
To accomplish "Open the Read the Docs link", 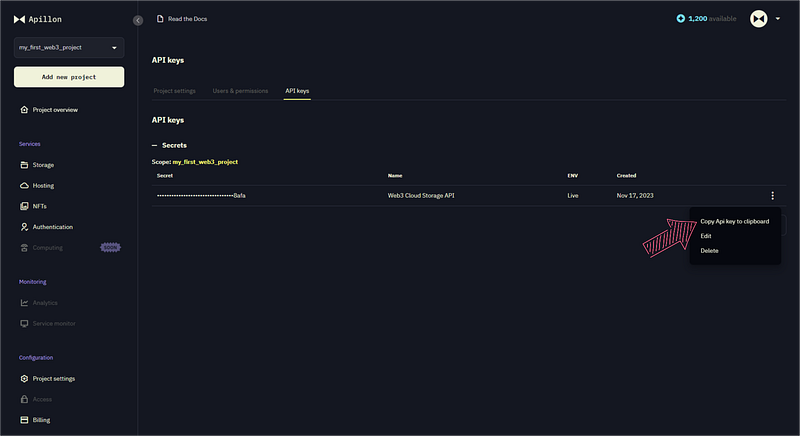I will coord(187,19).
